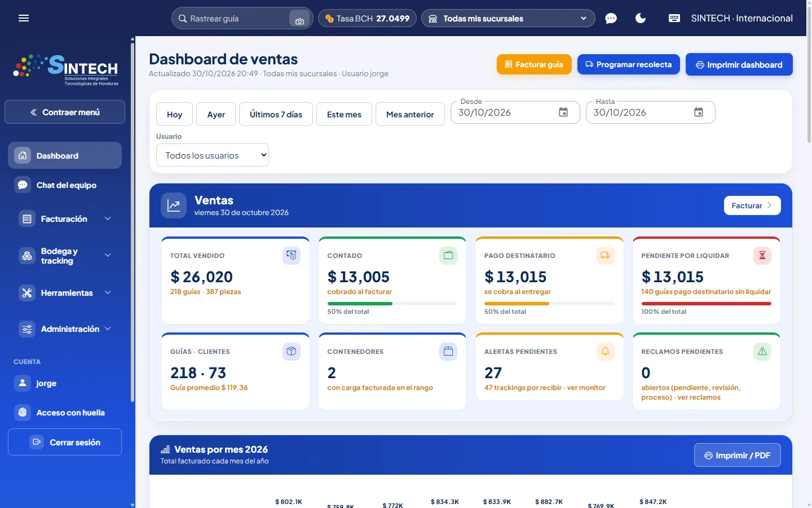Click the Ventas chart icon
The image size is (812, 508).
click(174, 205)
